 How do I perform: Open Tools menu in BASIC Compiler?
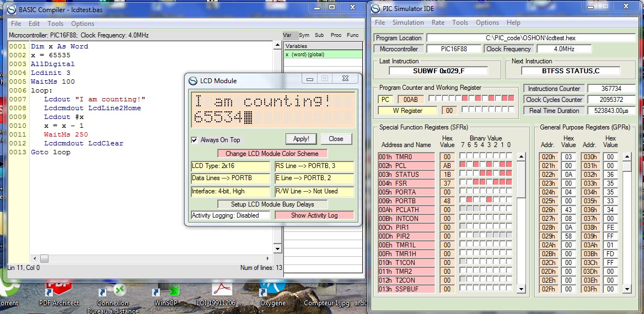(56, 23)
